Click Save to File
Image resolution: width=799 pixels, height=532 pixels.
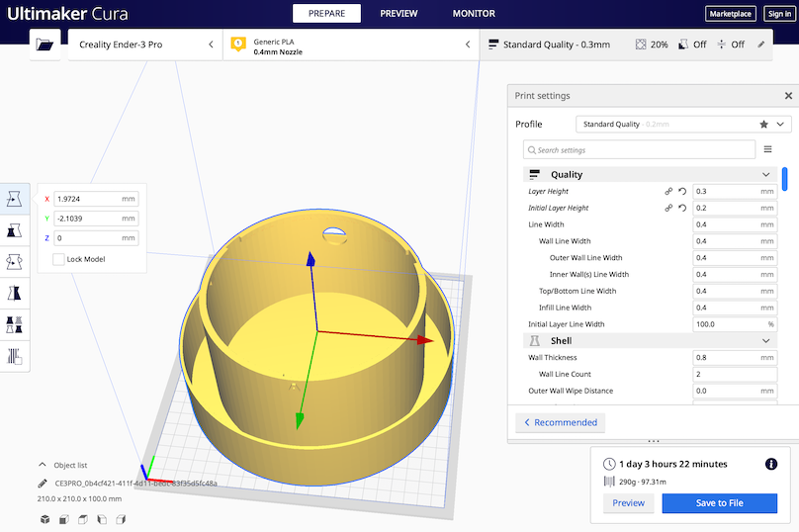pyautogui.click(x=720, y=503)
